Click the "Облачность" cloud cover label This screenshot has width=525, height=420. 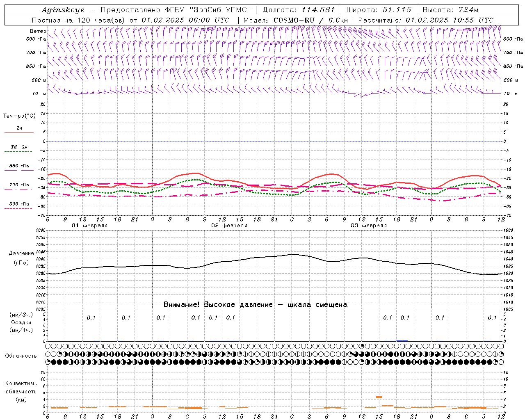click(21, 356)
